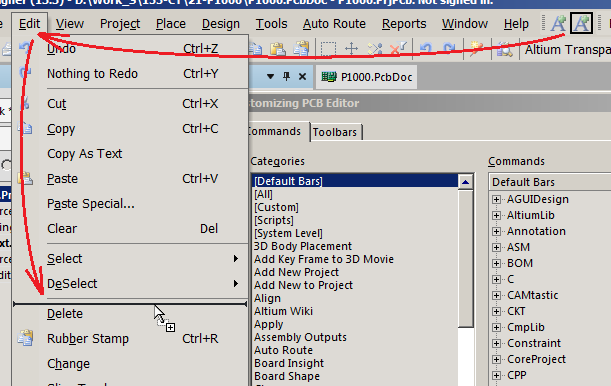Click the boxed A+ icon being dragged
611x386 pixels.
click(x=581, y=23)
